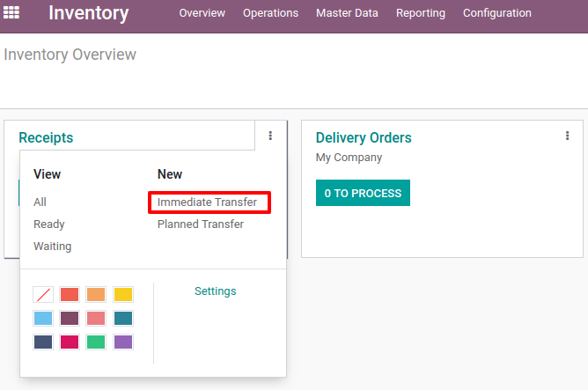Pick the red color swatch

(70, 294)
